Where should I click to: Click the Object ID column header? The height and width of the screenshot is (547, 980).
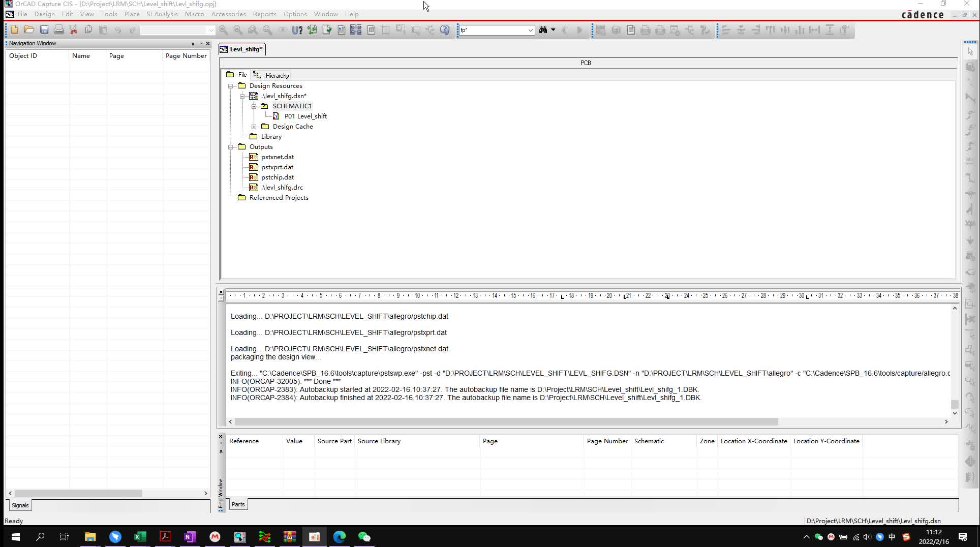click(37, 56)
